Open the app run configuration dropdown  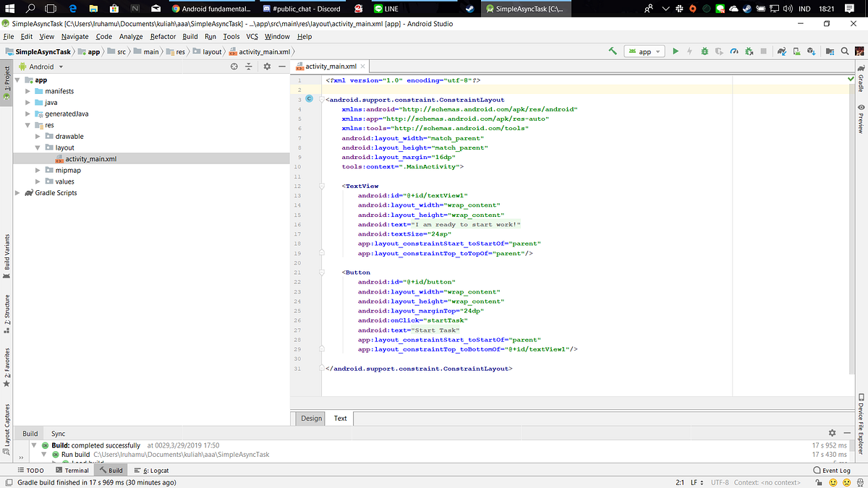[x=644, y=51]
